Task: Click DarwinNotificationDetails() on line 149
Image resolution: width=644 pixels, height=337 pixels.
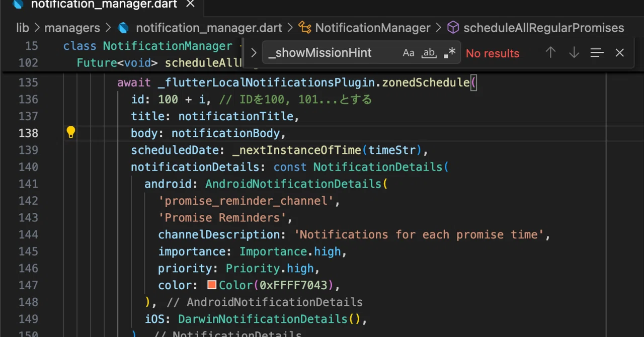Action: click(269, 319)
